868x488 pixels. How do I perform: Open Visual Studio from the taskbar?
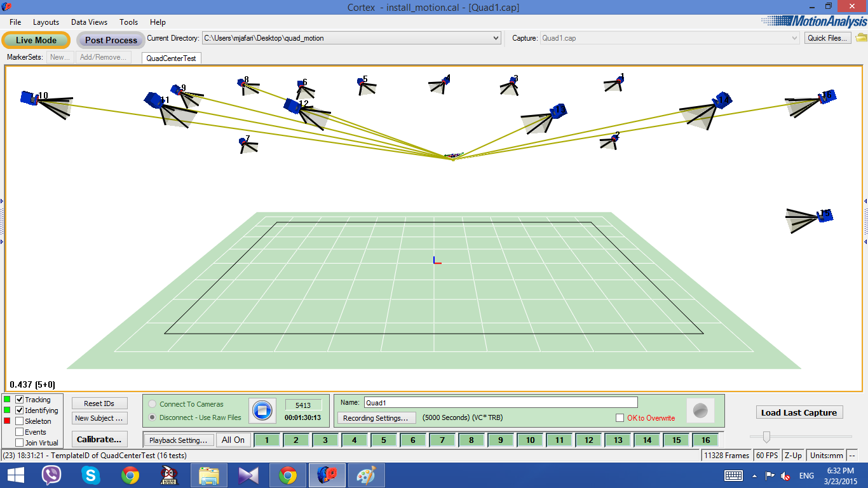[x=248, y=475]
